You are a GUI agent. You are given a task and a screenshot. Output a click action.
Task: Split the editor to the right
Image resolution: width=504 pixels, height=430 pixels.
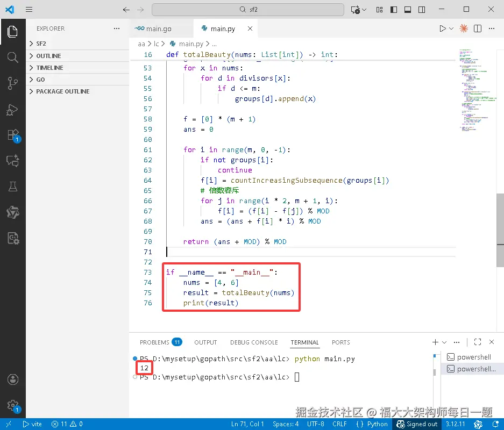pyautogui.click(x=478, y=28)
